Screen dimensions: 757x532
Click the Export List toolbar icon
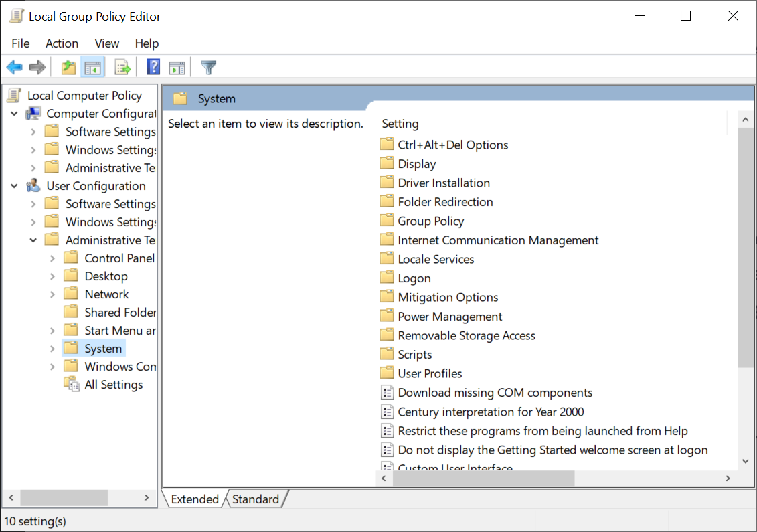pyautogui.click(x=122, y=68)
